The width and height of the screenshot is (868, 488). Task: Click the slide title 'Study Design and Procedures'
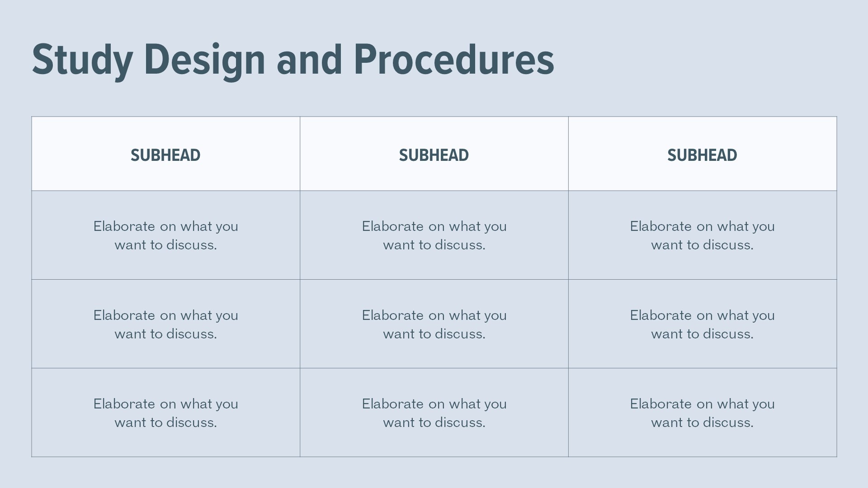point(292,60)
